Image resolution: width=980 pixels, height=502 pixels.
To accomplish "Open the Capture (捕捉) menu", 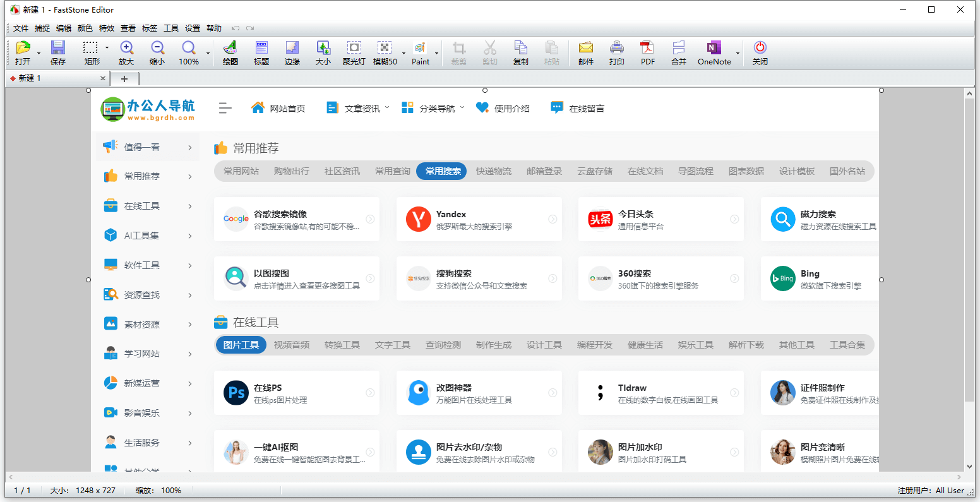I will [42, 28].
